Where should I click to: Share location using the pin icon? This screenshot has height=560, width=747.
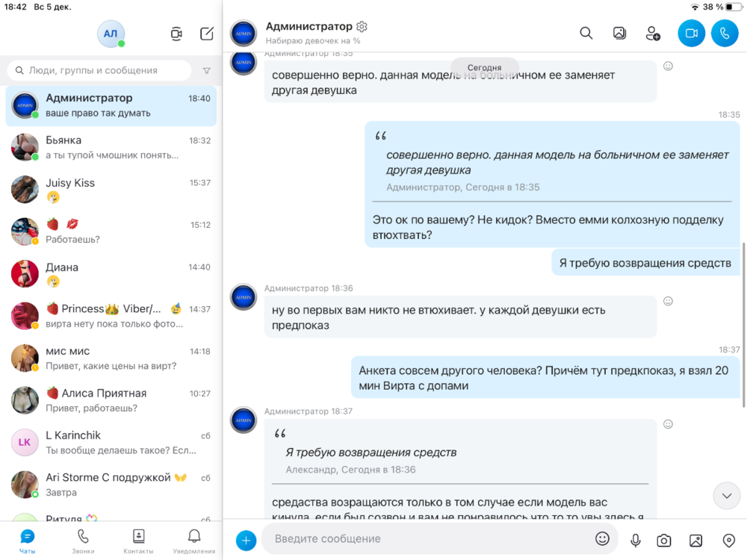(x=729, y=540)
